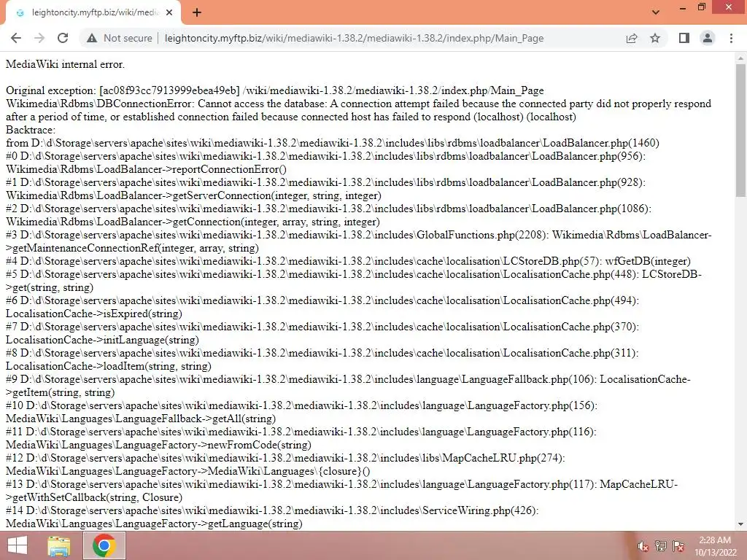Click '>getMaintenanceConnectionRef' line

[133, 248]
